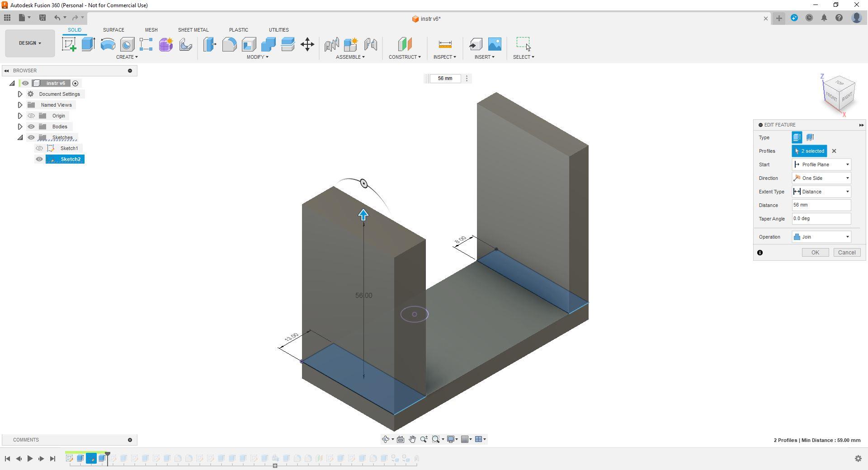The height and width of the screenshot is (470, 868).
Task: Open the MODIFY menu label
Action: tap(257, 57)
